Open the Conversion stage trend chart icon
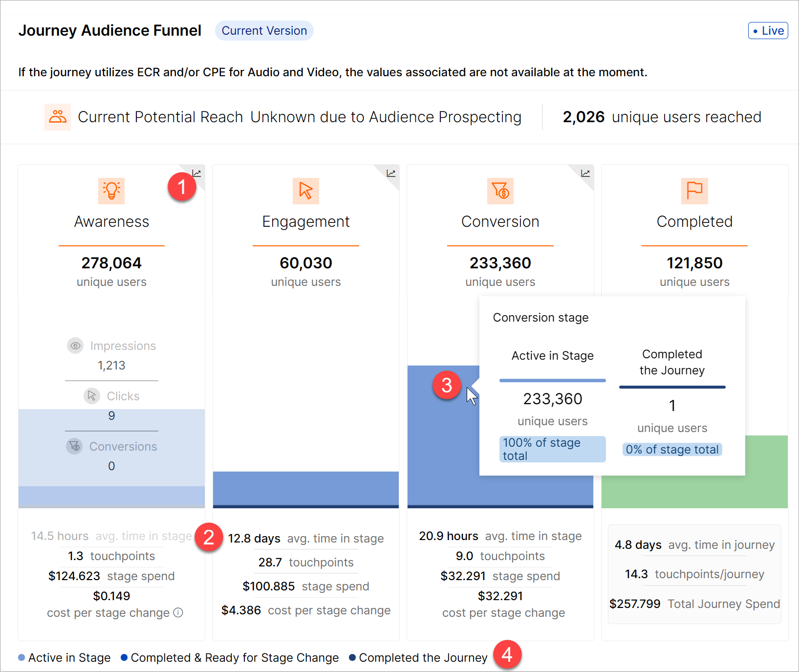Viewport: 799px width, 672px height. pos(585,173)
